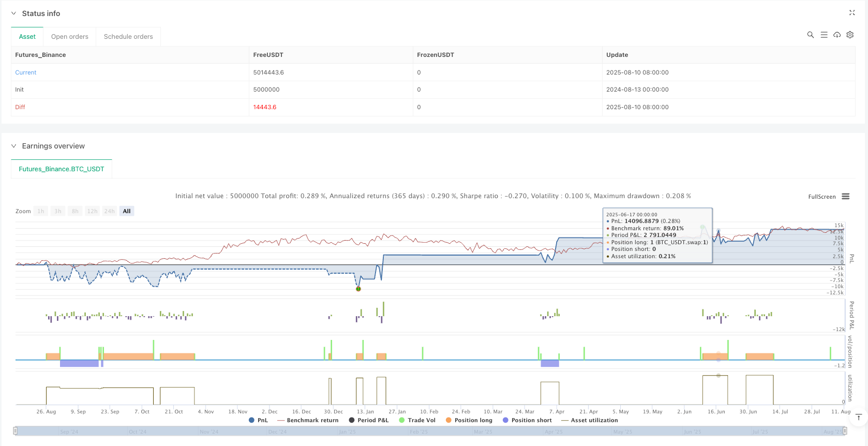Click the FullScreen button
This screenshot has width=868, height=446.
pyautogui.click(x=821, y=197)
